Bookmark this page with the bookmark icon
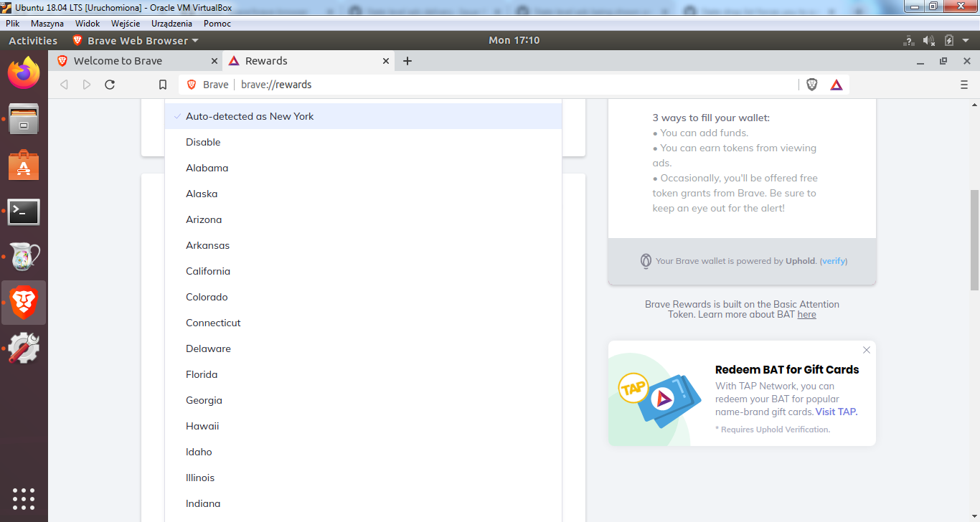The width and height of the screenshot is (980, 522). 163,85
